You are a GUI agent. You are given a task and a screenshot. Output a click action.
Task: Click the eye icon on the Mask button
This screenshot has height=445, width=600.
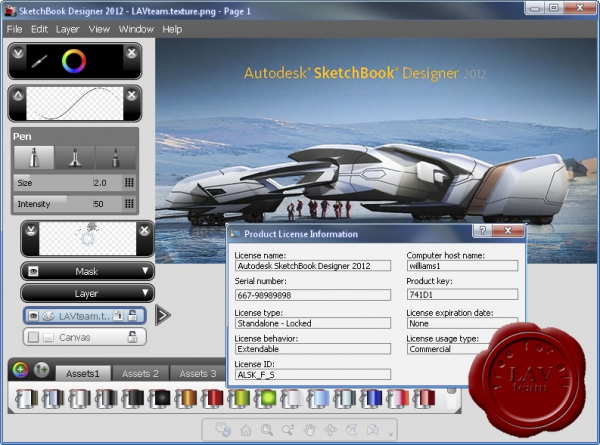tap(34, 272)
